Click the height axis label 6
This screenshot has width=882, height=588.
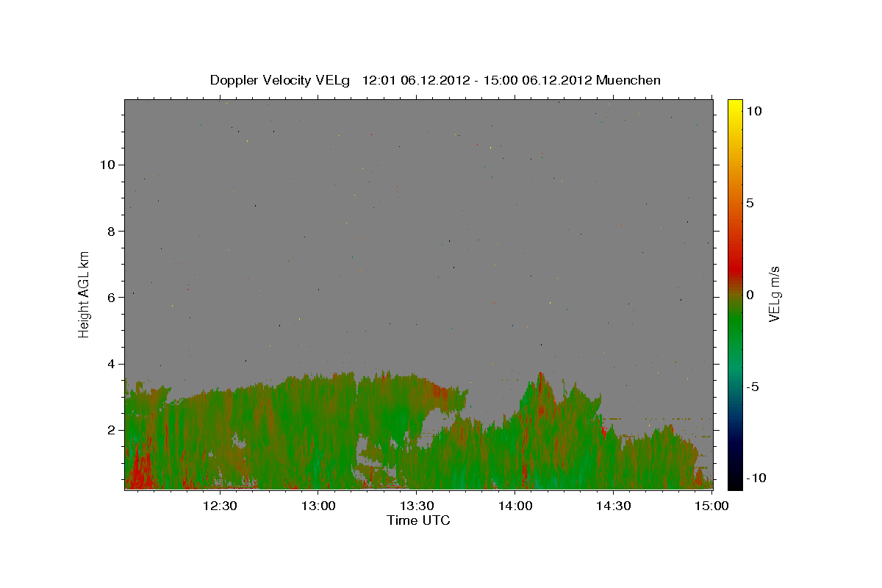tap(110, 297)
